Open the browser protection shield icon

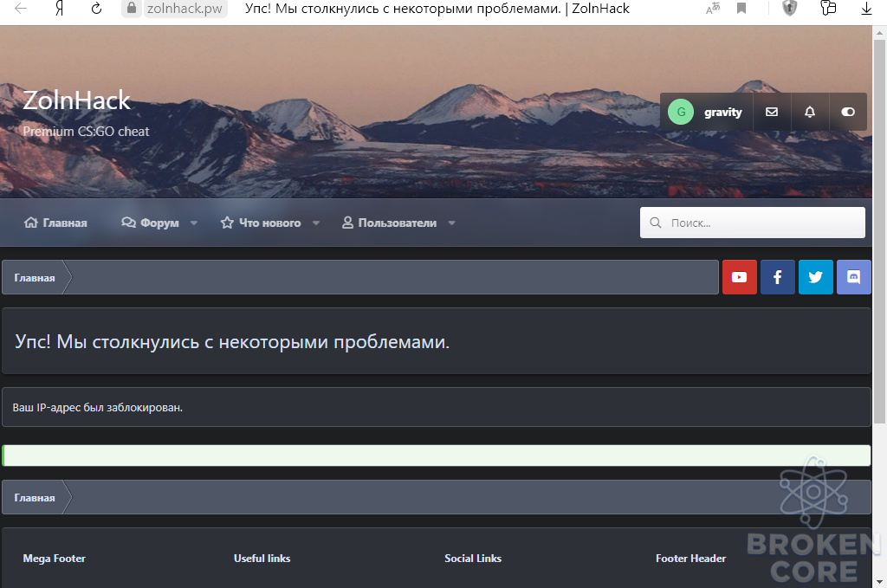pos(790,8)
